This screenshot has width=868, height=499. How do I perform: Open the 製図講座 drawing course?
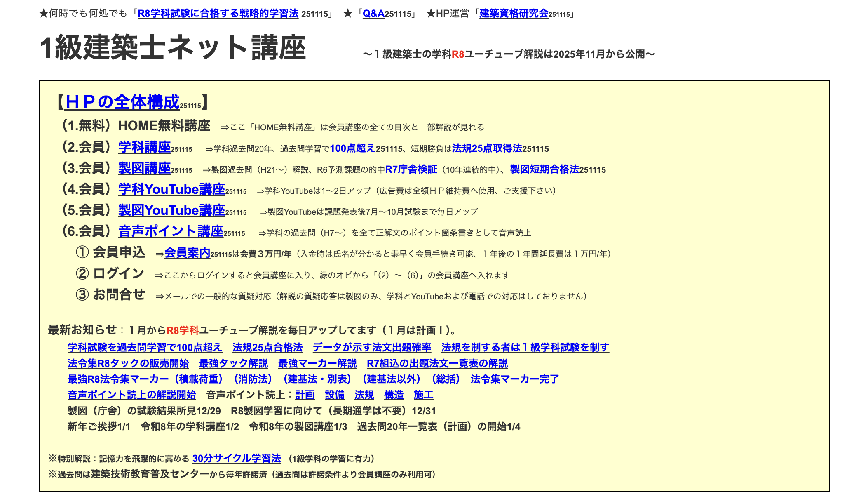tap(144, 169)
